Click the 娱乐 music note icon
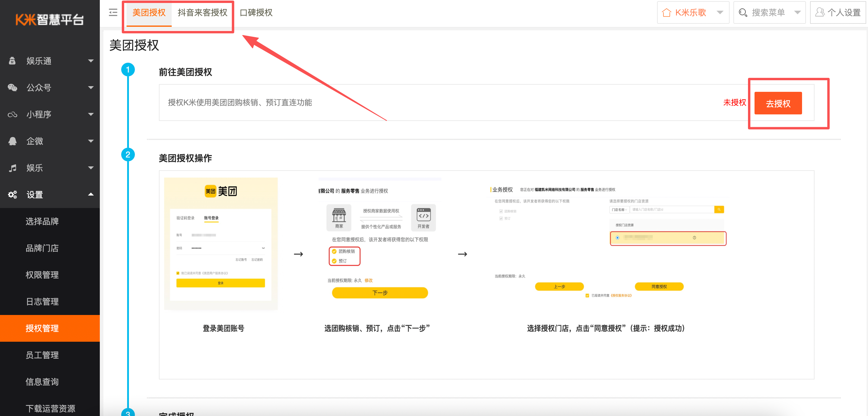The image size is (868, 416). click(x=12, y=168)
